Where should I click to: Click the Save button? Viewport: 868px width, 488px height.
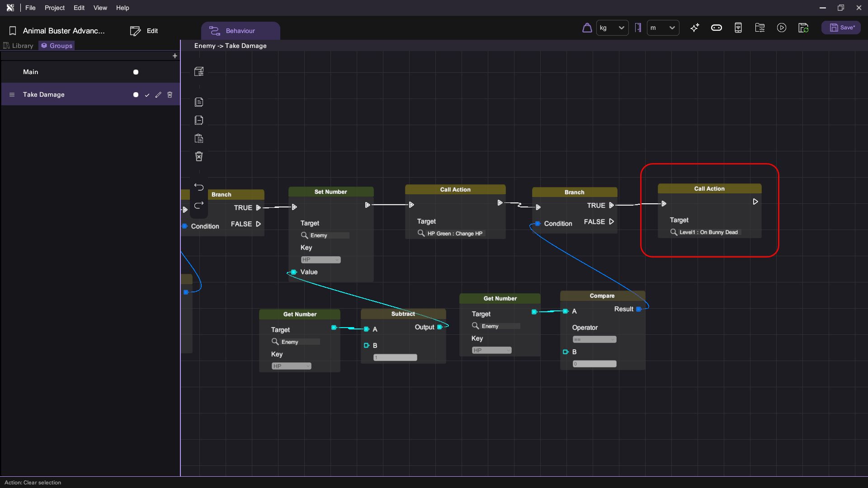click(841, 28)
